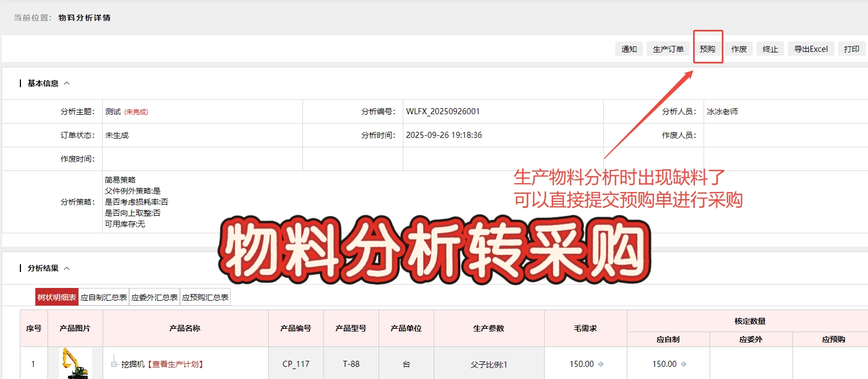Click the 可用库存:无 strategy line
The height and width of the screenshot is (379, 868).
(x=125, y=224)
